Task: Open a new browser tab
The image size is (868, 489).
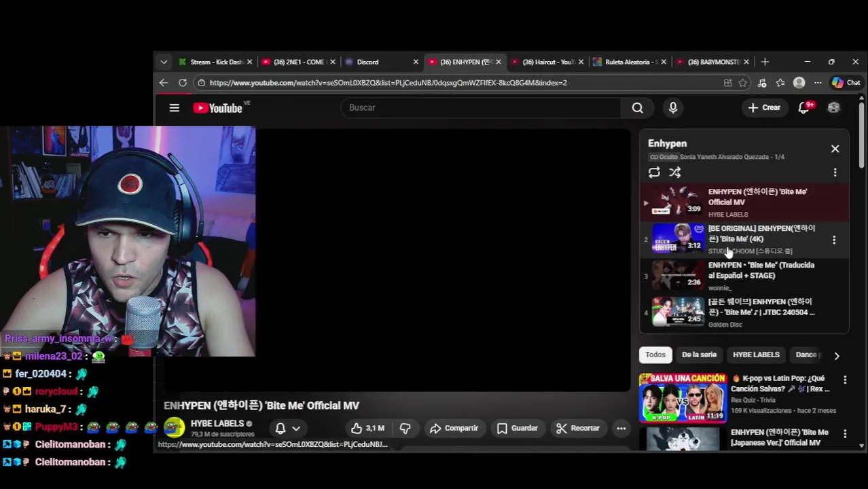Action: click(765, 62)
